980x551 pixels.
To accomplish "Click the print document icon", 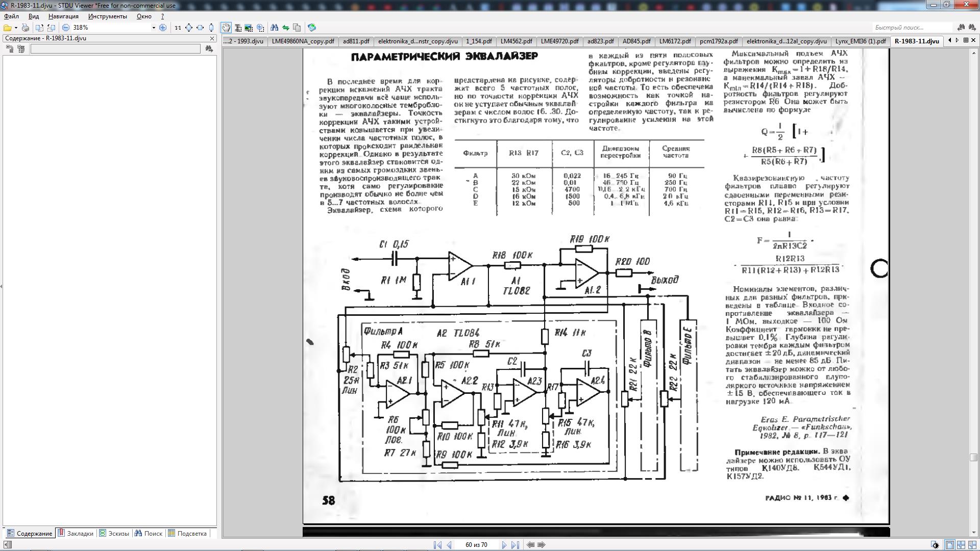I will tap(25, 28).
